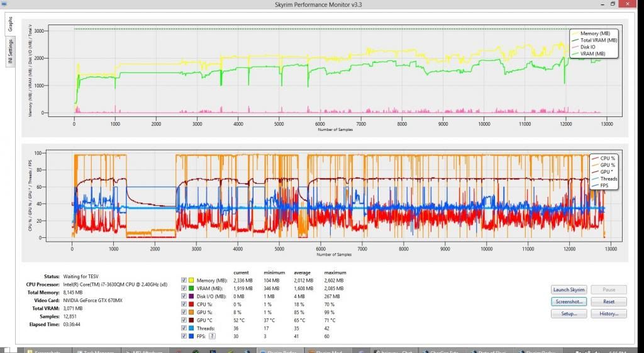
Task: Open the History... dialog
Action: [609, 313]
